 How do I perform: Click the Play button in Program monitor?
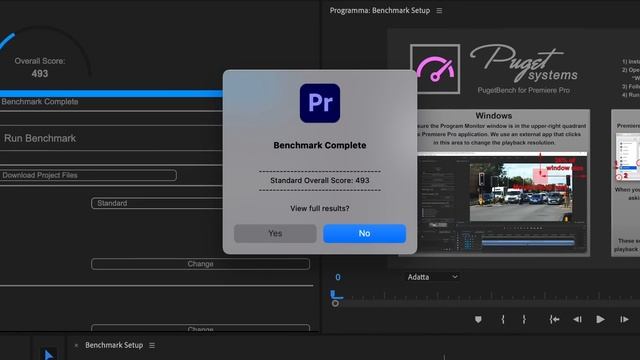click(600, 320)
